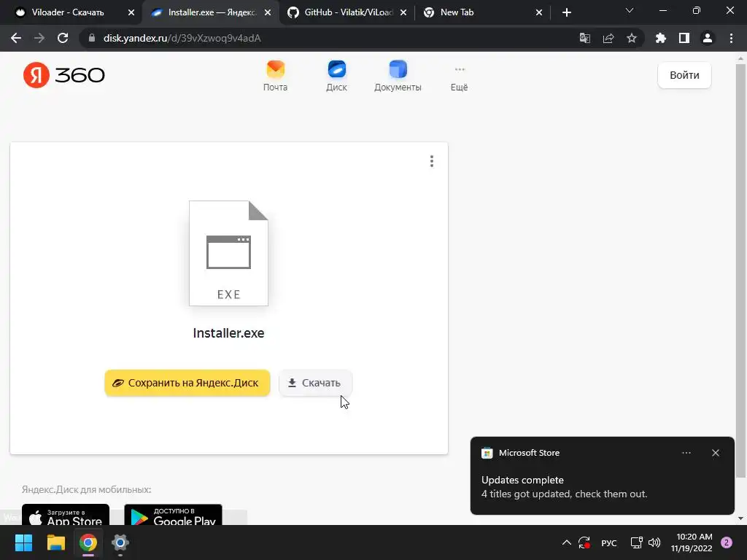This screenshot has width=747, height=560.
Task: Open the tab search chevron
Action: tap(630, 10)
